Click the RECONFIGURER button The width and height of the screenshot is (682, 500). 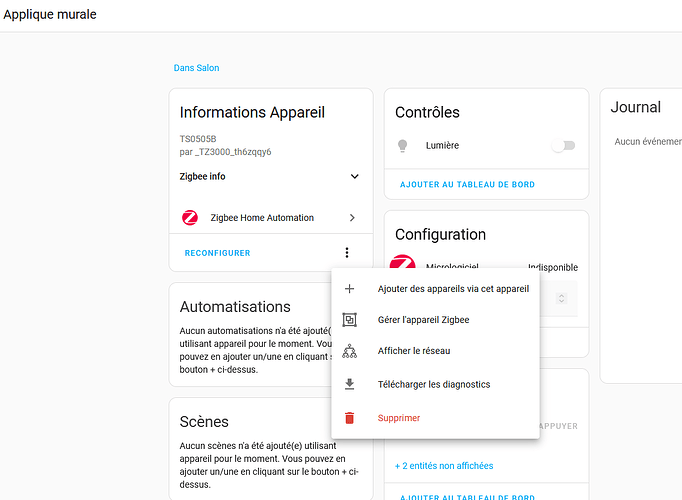pyautogui.click(x=217, y=253)
